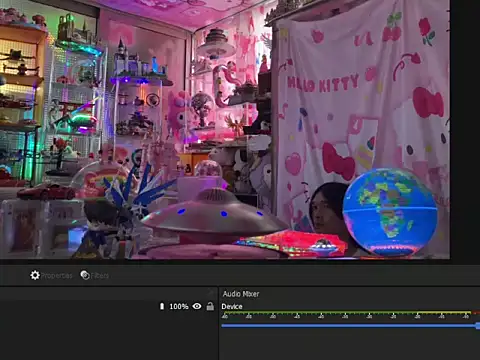
Task: Open source Properties via its text label
Action: pyautogui.click(x=56, y=276)
